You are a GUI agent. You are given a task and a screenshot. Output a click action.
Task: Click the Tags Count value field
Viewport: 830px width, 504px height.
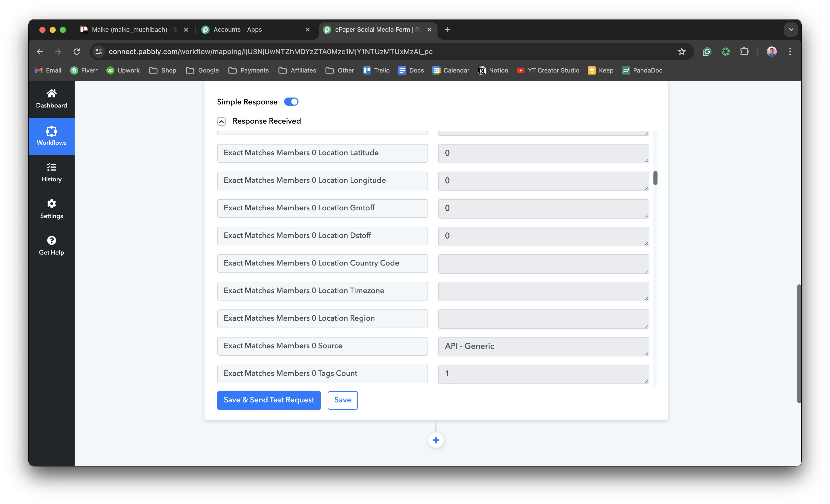[543, 374]
